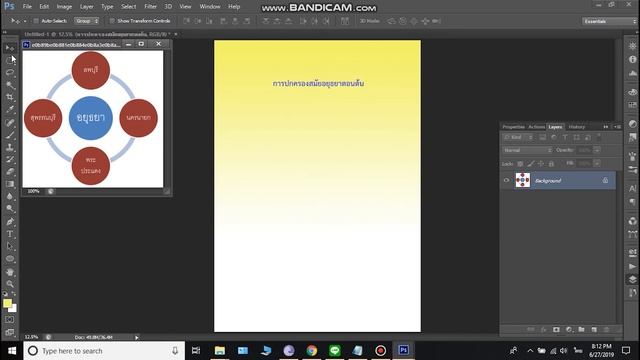Image resolution: width=640 pixels, height=360 pixels.
Task: Select the Hand tool
Action: (10, 272)
